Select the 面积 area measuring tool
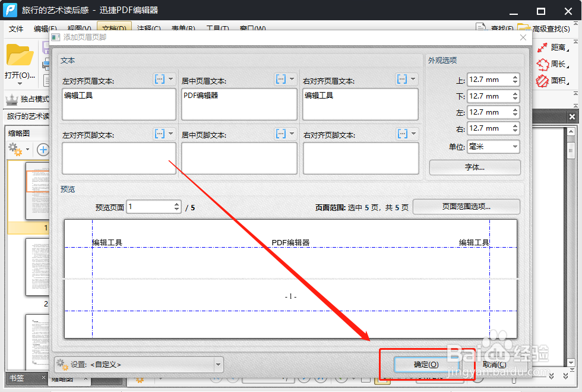 553,81
